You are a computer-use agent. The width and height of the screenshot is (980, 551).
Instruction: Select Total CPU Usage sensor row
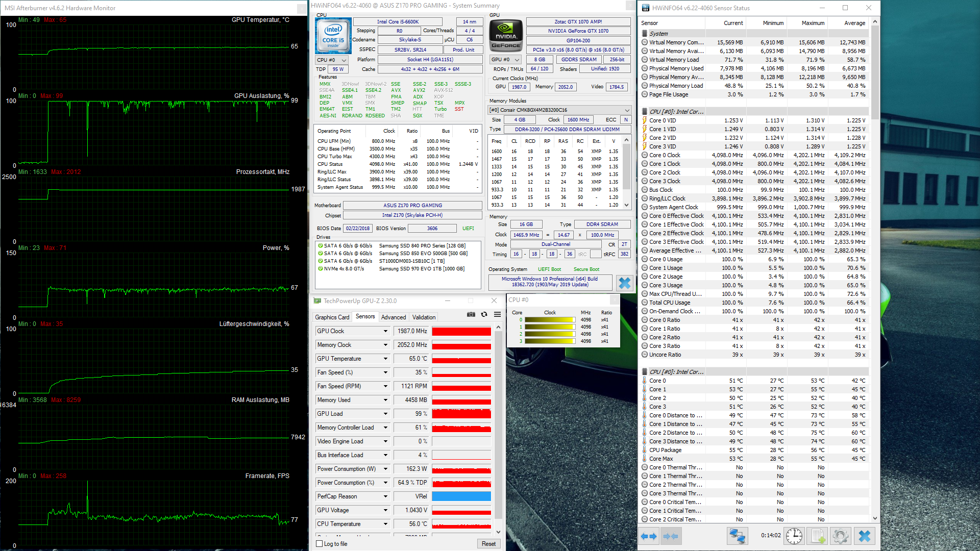pyautogui.click(x=754, y=303)
